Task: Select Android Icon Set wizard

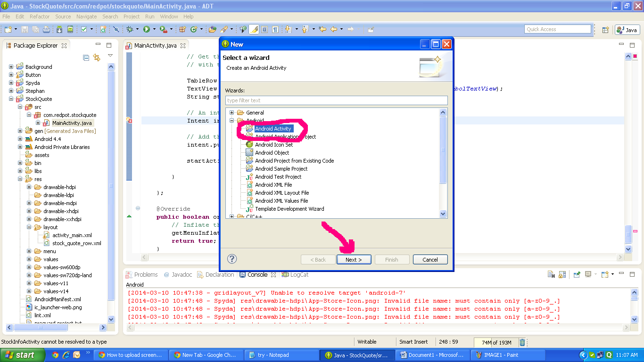Action: click(274, 145)
